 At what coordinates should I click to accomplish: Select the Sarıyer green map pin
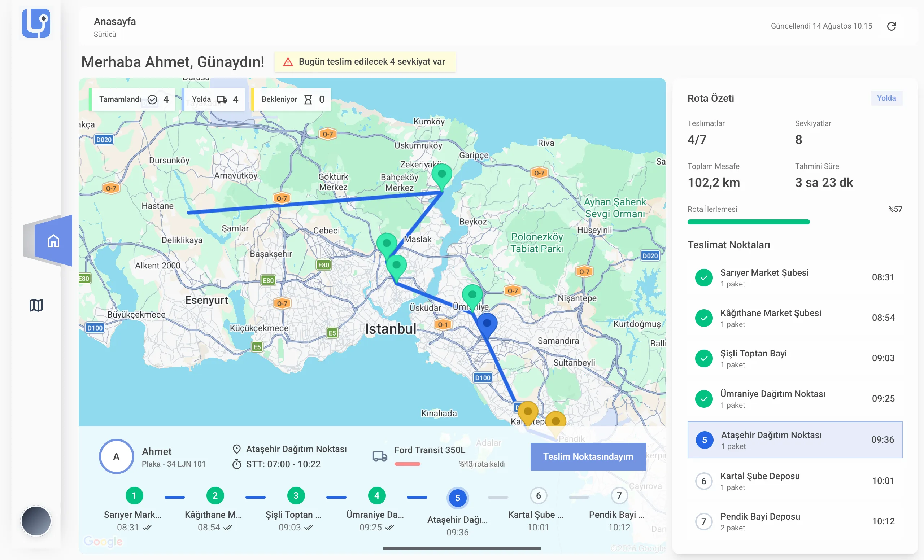[x=442, y=177]
